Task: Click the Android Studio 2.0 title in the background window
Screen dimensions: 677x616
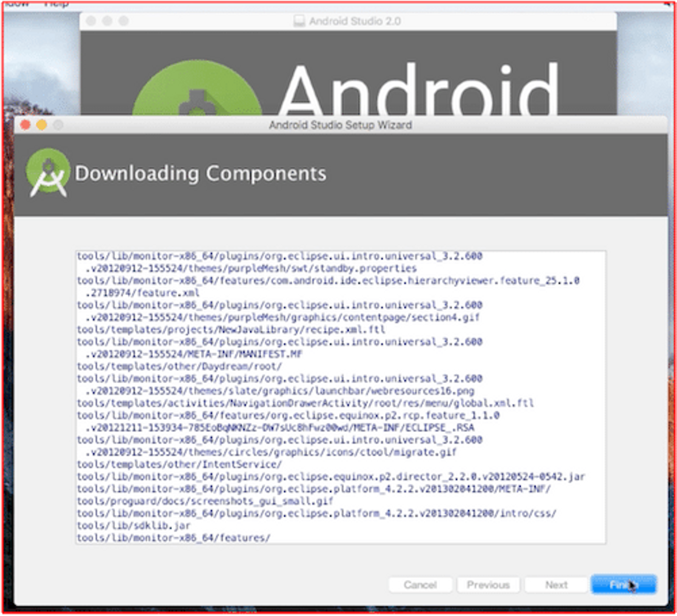Action: pyautogui.click(x=355, y=21)
